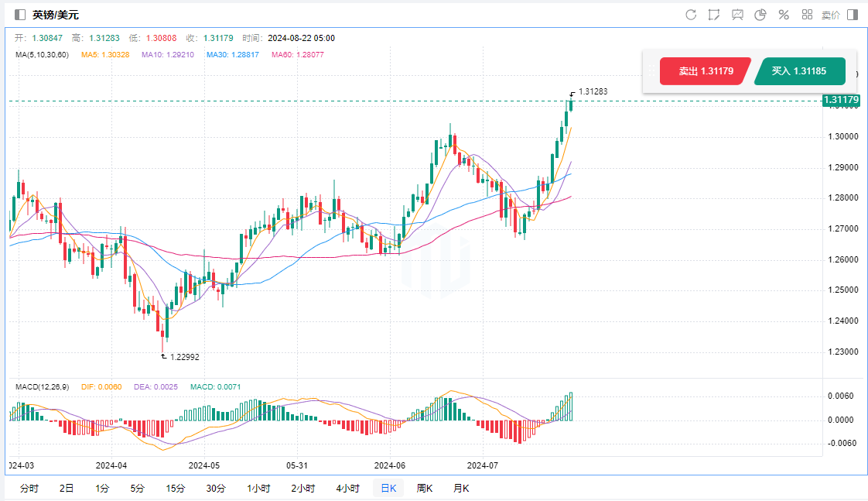Screen dimensions: 868x501
Task: Switch to the 日K timeframe tab
Action: coord(387,488)
